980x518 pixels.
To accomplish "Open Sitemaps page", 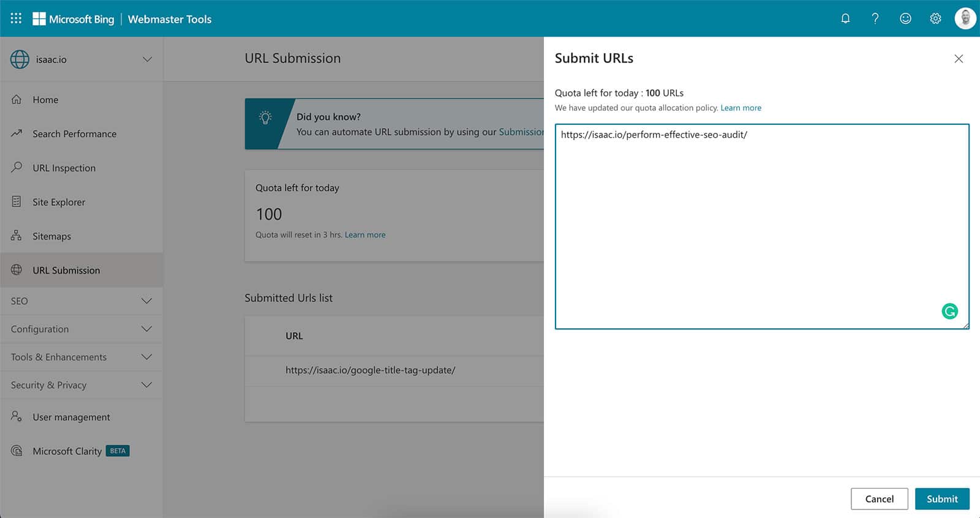I will point(81,236).
